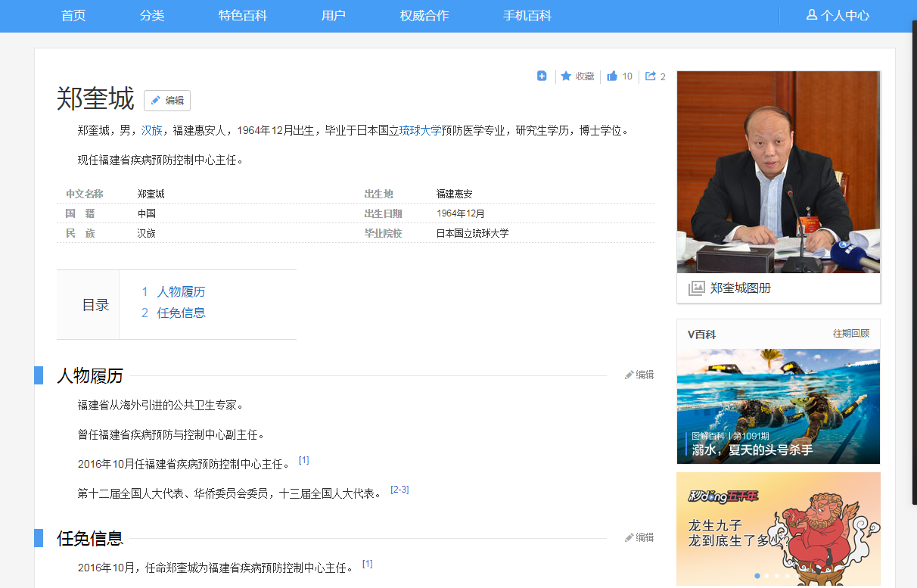Screen dimensions: 917x588
Task: Open the 汉族 link in the summary
Action: pyautogui.click(x=151, y=130)
